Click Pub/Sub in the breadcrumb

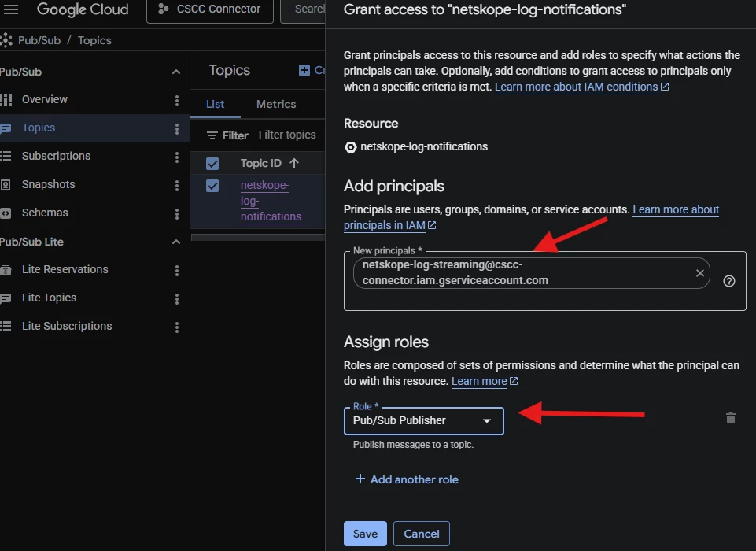[x=39, y=40]
